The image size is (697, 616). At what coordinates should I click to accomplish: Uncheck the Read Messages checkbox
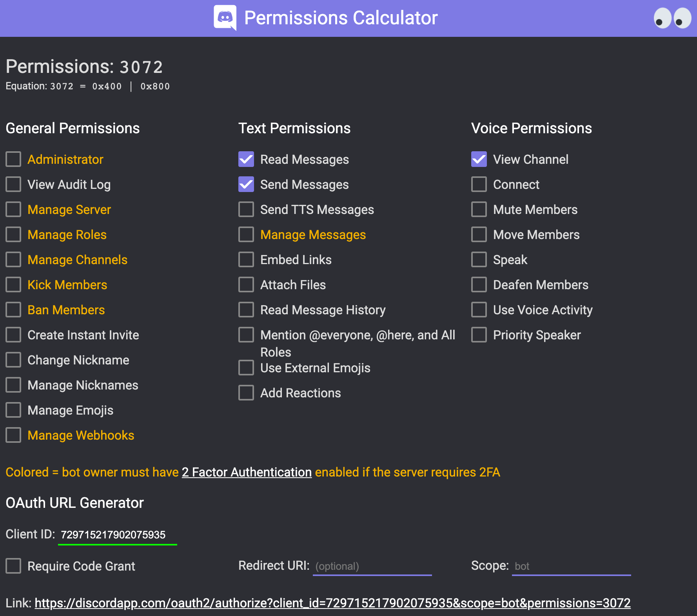pyautogui.click(x=246, y=159)
